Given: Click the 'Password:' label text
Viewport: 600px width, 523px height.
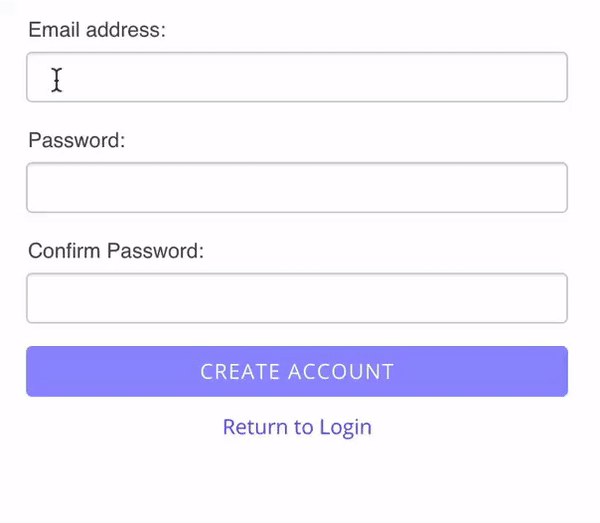Looking at the screenshot, I should pyautogui.click(x=77, y=140).
